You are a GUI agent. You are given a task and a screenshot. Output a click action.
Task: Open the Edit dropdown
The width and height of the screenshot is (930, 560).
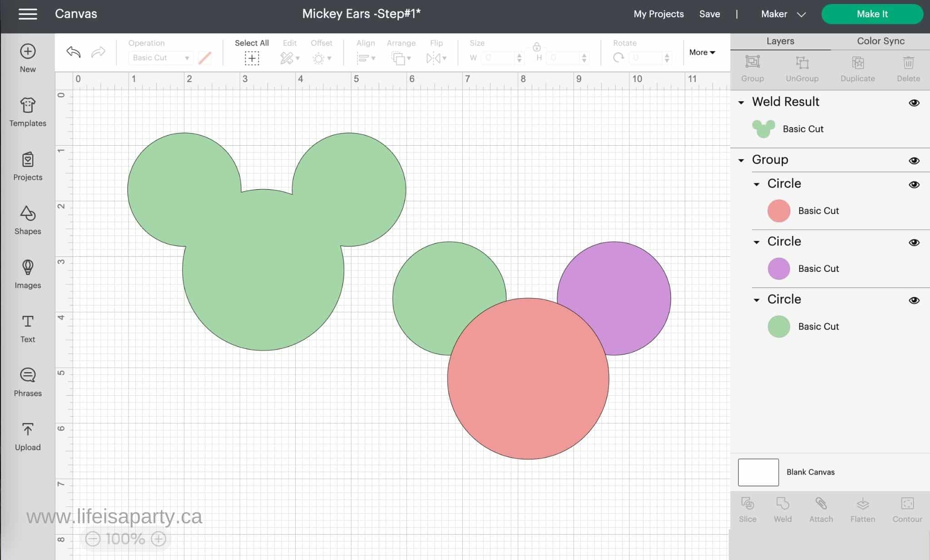(289, 58)
